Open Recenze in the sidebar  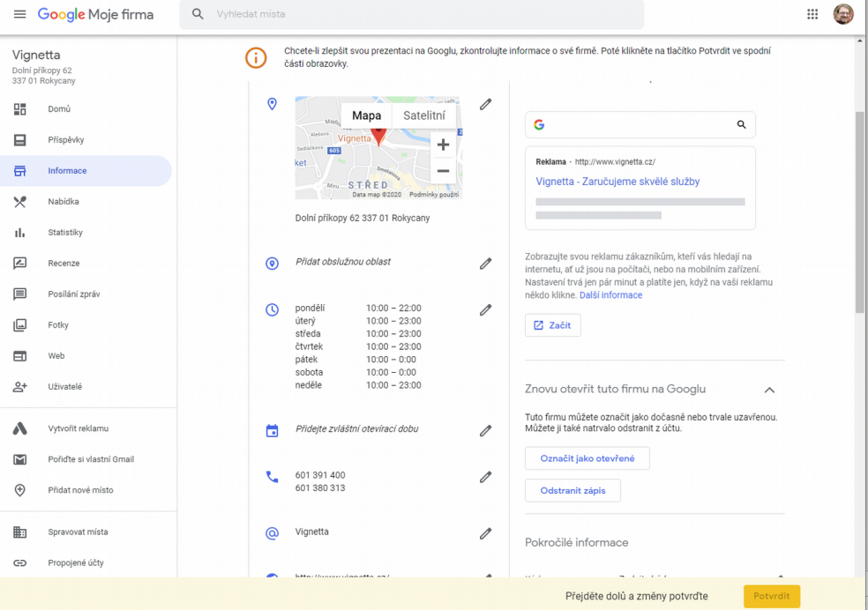[86, 264]
